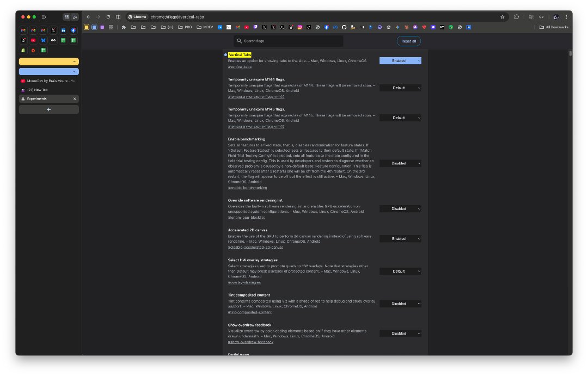This screenshot has width=588, height=376.
Task: Change the Enable benchmarking dropdown
Action: click(x=400, y=163)
